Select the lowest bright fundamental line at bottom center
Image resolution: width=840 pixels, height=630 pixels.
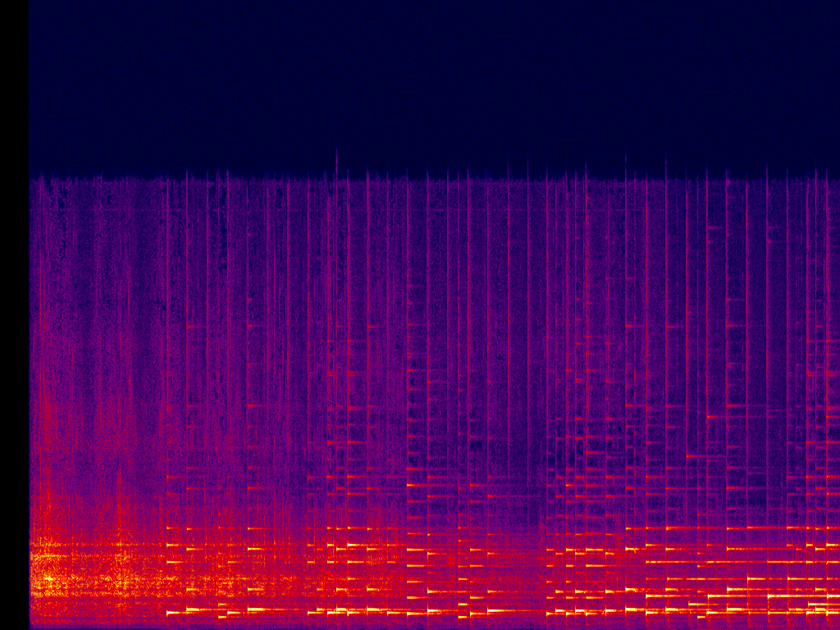pyautogui.click(x=427, y=613)
